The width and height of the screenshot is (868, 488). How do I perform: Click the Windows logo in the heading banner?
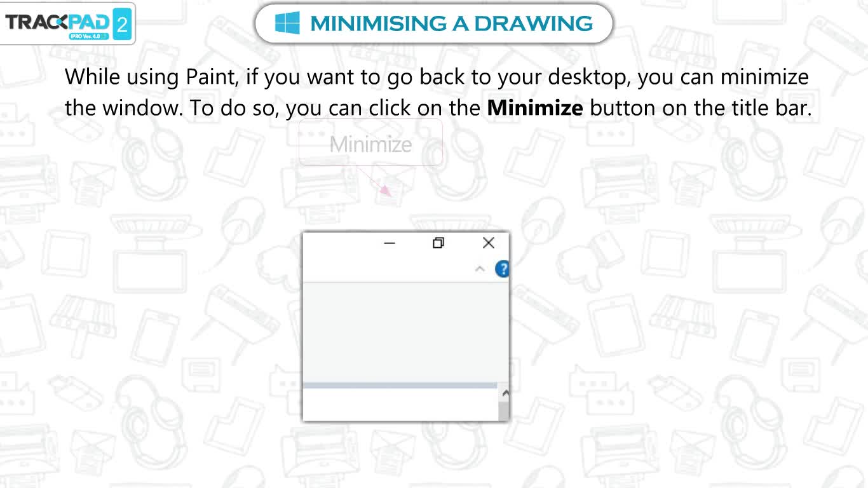coord(287,24)
